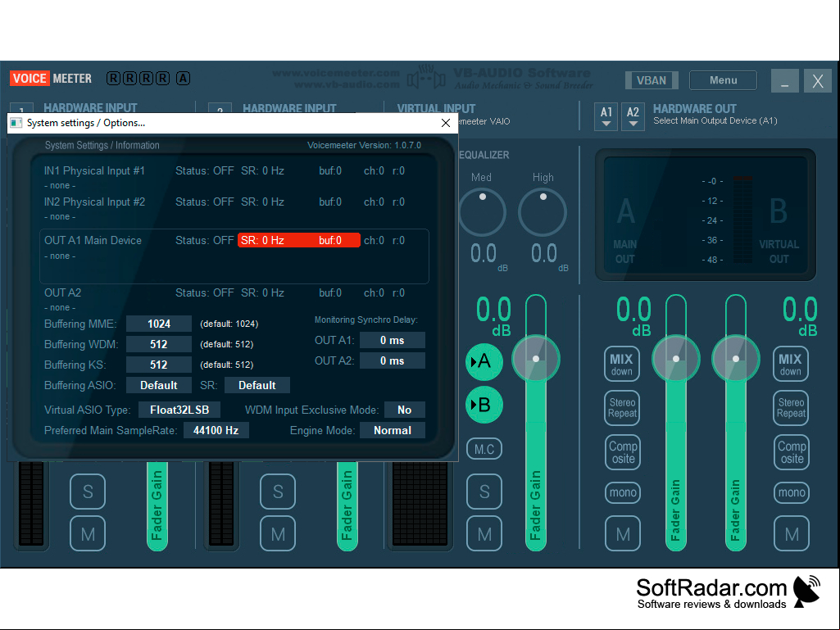Set the Buffering ASIO Default field
Image resolution: width=840 pixels, height=630 pixels.
tap(158, 385)
